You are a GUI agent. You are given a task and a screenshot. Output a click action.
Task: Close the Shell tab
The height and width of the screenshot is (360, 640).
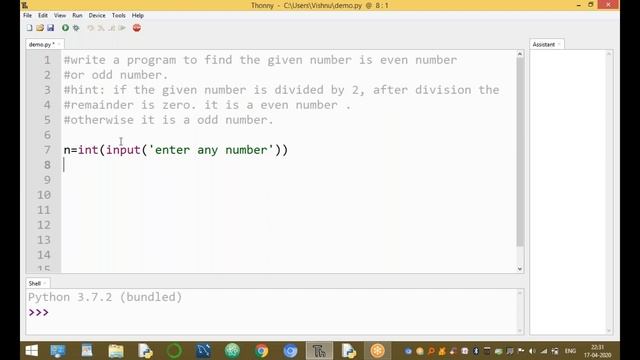coord(45,283)
